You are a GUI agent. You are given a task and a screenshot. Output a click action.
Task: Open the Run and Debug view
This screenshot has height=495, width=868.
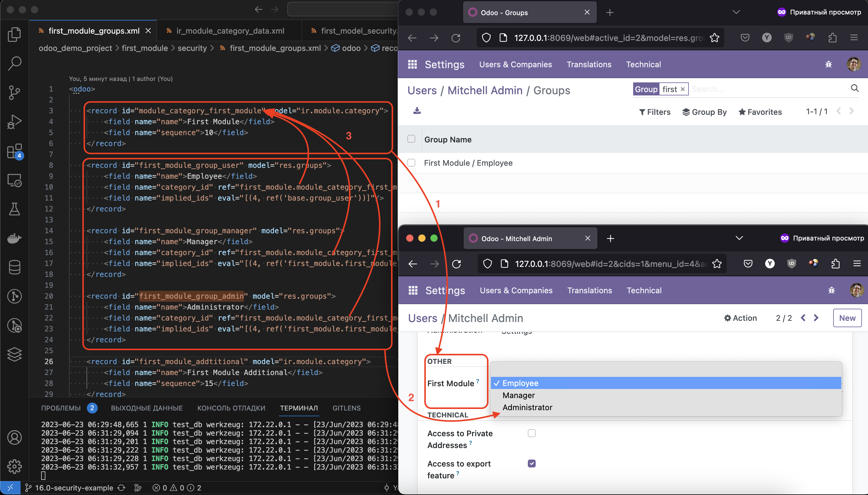pos(14,122)
